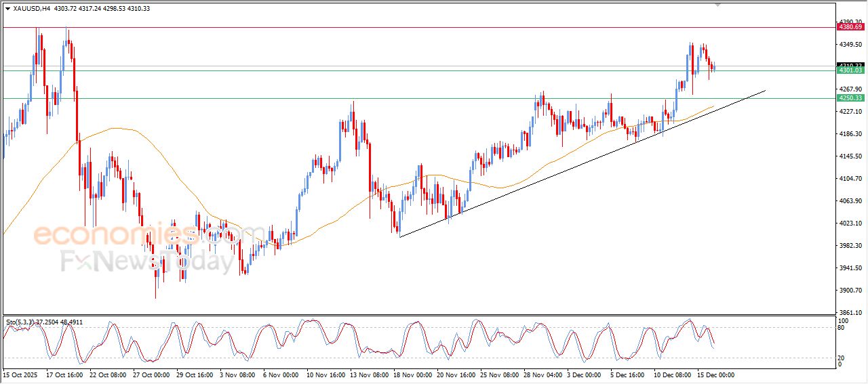
Task: Click the 20 level on stochastic scale
Action: tap(842, 357)
